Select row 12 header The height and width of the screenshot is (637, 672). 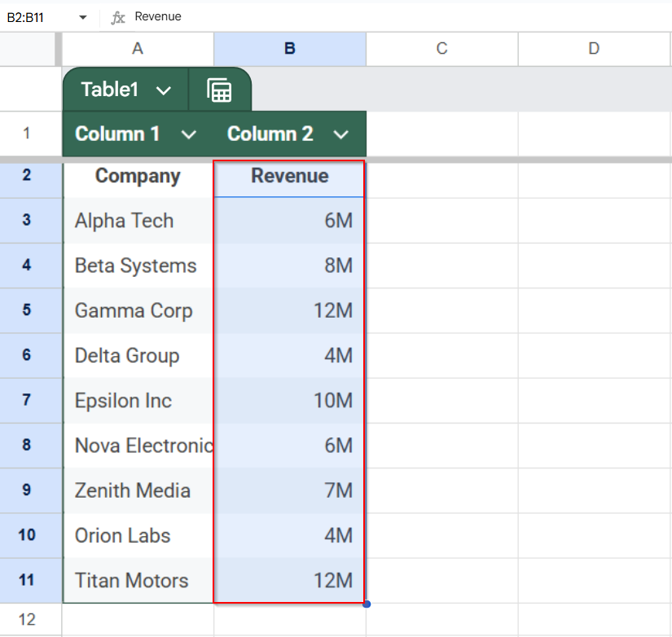pos(27,619)
